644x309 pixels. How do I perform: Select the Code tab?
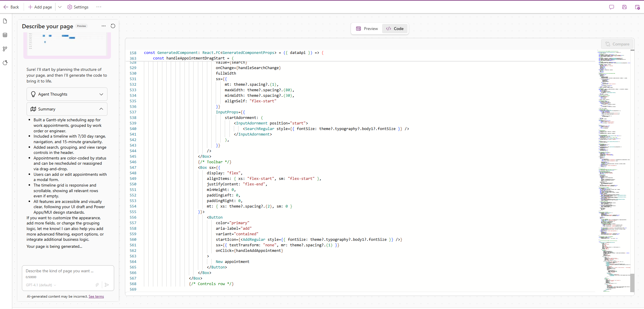[395, 29]
